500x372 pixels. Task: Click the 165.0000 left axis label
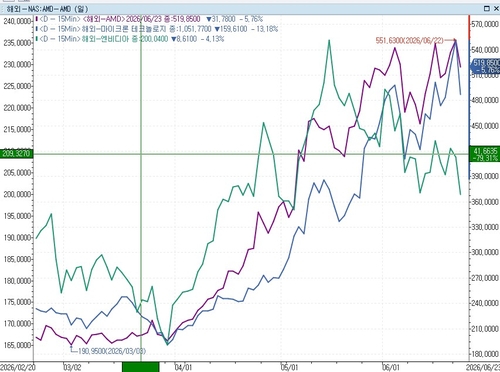click(17, 345)
